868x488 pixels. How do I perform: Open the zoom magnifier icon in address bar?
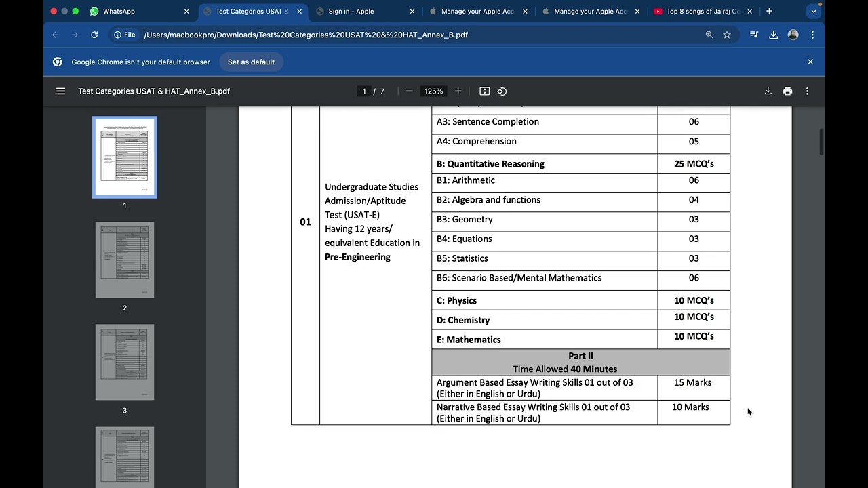click(709, 35)
